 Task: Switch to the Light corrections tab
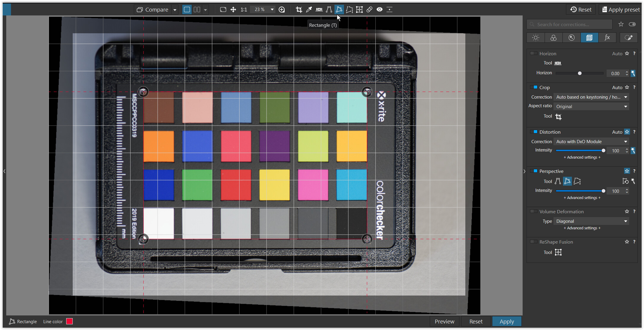pos(536,38)
